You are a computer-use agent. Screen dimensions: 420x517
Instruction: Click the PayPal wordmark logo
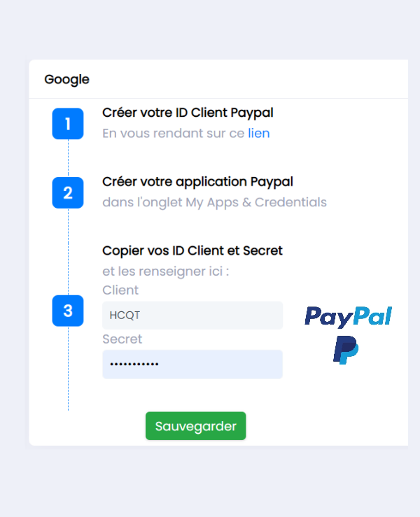(x=348, y=316)
